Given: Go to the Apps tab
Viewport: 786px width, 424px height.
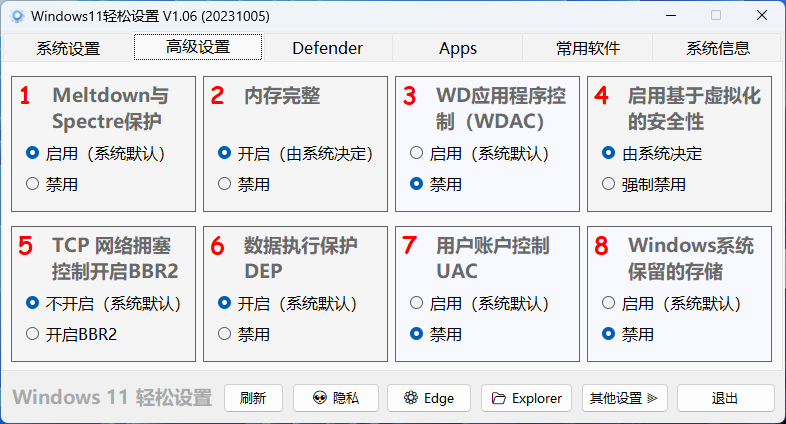Looking at the screenshot, I should click(458, 48).
